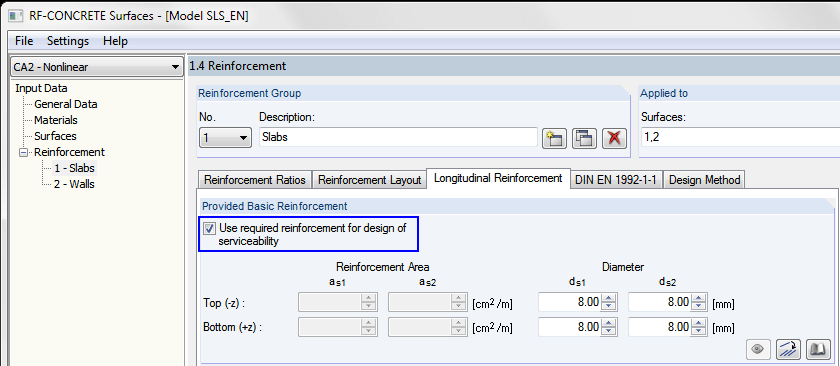This screenshot has width=840, height=366.
Task: Select the Longitudinal Reinforcement tab
Action: tap(498, 178)
